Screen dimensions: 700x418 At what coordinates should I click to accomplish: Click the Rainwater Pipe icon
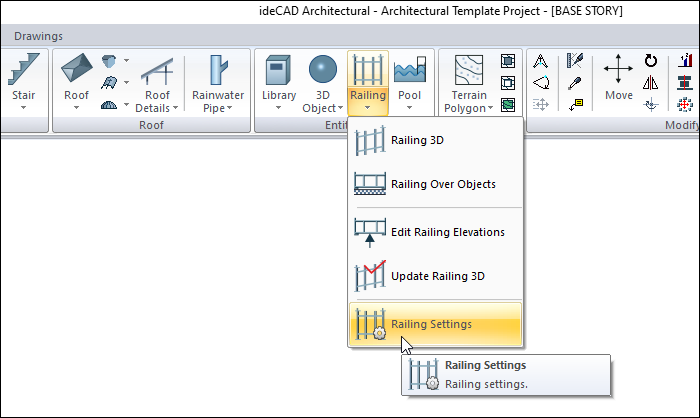coord(210,71)
